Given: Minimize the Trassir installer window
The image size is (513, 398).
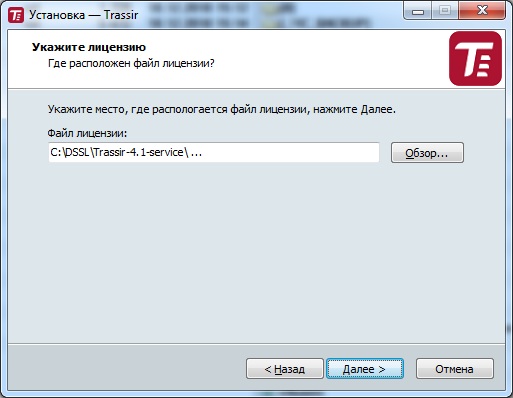Looking at the screenshot, I should [417, 11].
